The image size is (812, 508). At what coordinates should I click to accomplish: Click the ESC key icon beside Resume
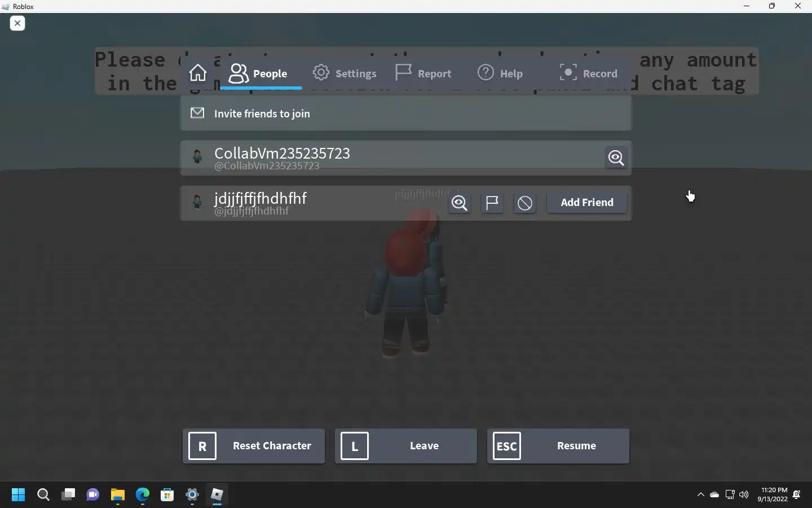(x=507, y=446)
